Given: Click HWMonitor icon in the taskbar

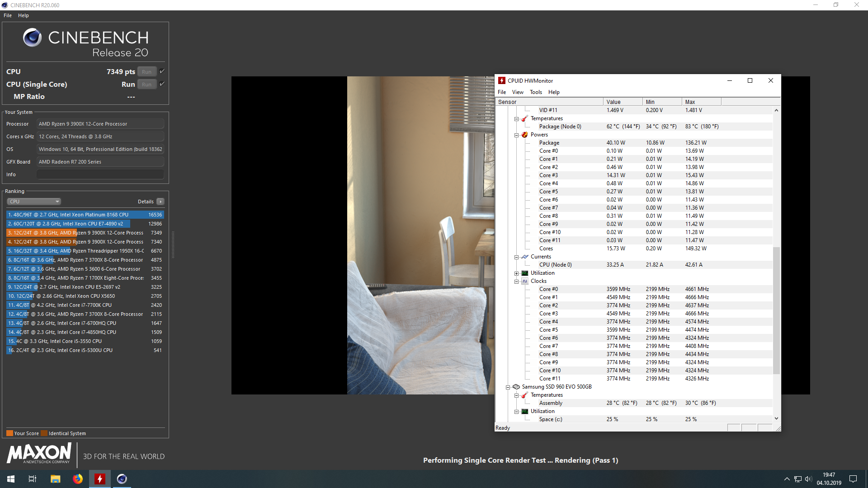Looking at the screenshot, I should coord(100,479).
